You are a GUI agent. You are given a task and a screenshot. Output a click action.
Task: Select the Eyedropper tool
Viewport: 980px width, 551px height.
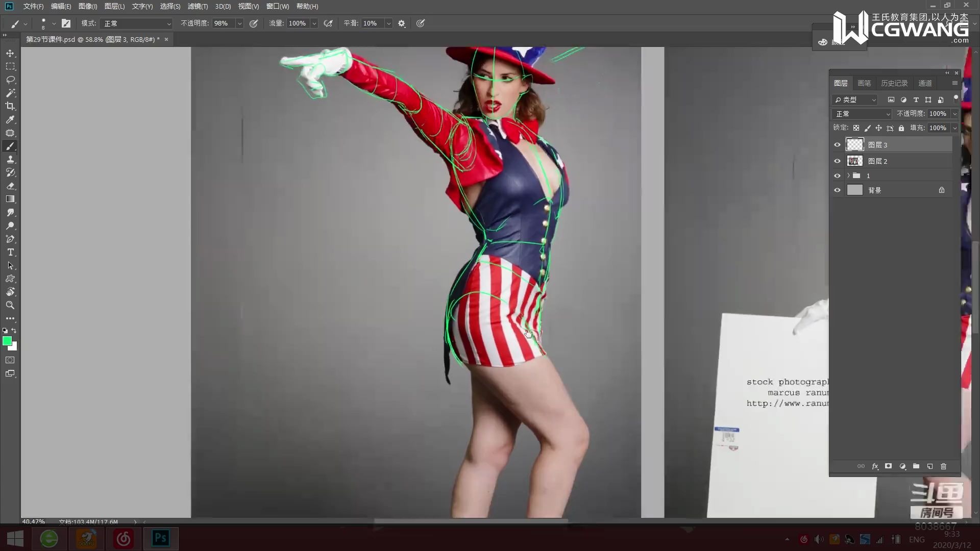pos(10,119)
